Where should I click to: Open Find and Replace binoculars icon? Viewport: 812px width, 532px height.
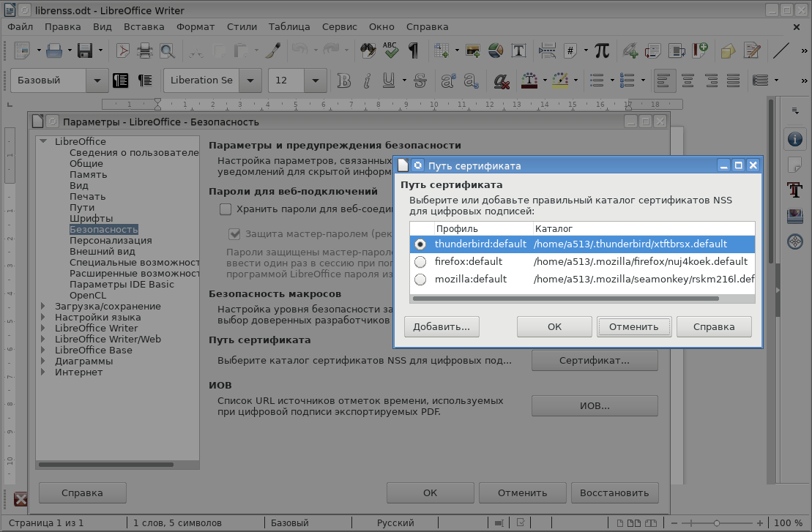point(368,50)
